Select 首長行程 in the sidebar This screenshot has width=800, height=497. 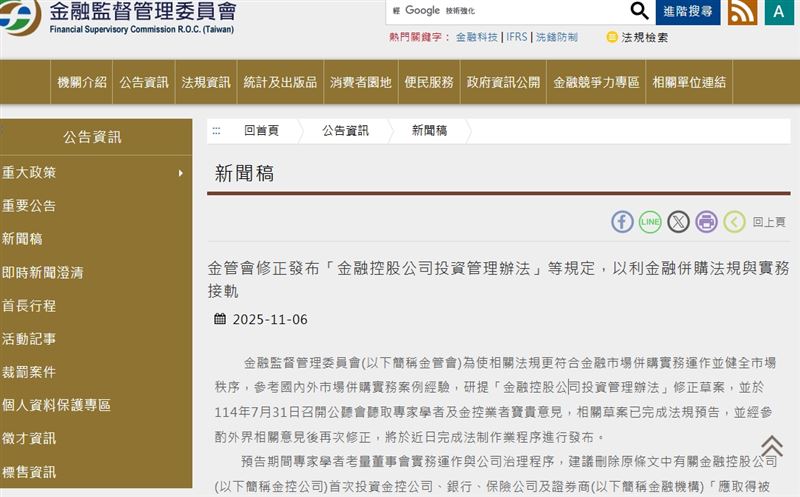click(29, 306)
